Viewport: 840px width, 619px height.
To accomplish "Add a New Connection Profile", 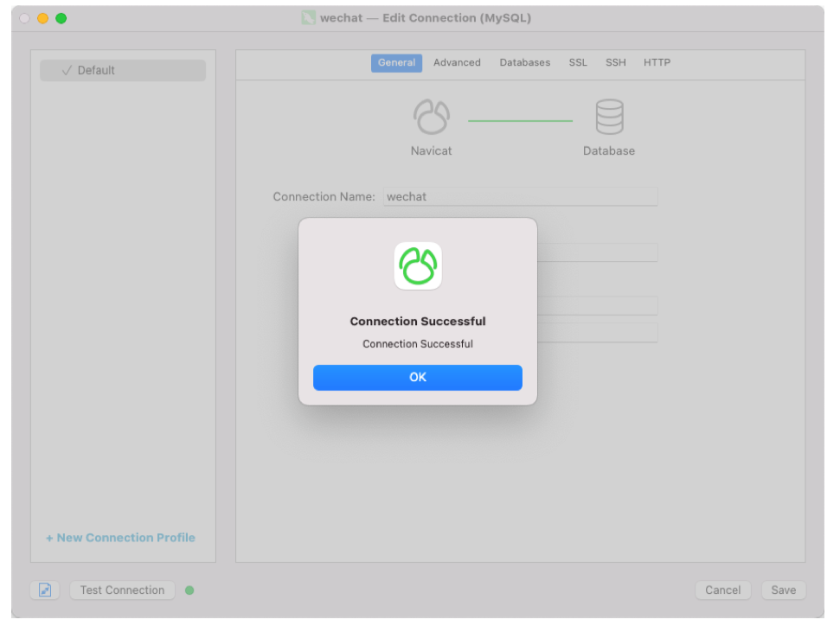I will click(120, 538).
